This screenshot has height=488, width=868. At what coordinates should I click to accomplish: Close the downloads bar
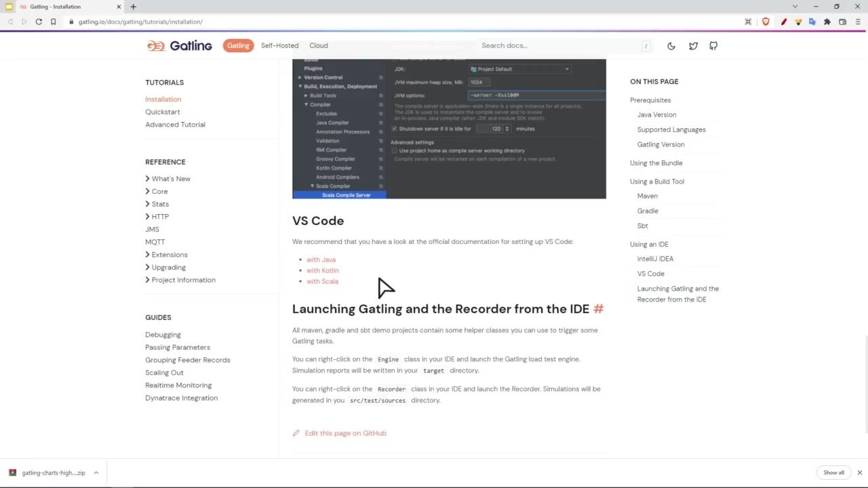point(859,472)
